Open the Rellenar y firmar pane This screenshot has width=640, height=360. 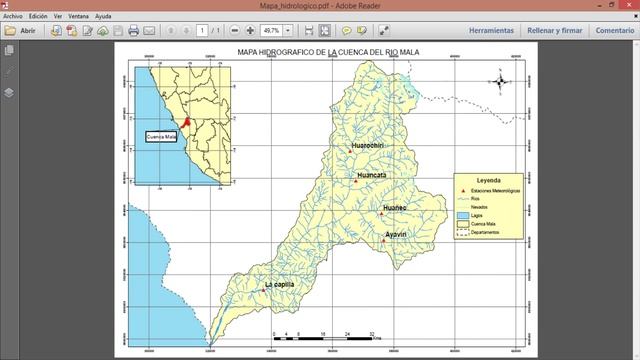point(555,31)
